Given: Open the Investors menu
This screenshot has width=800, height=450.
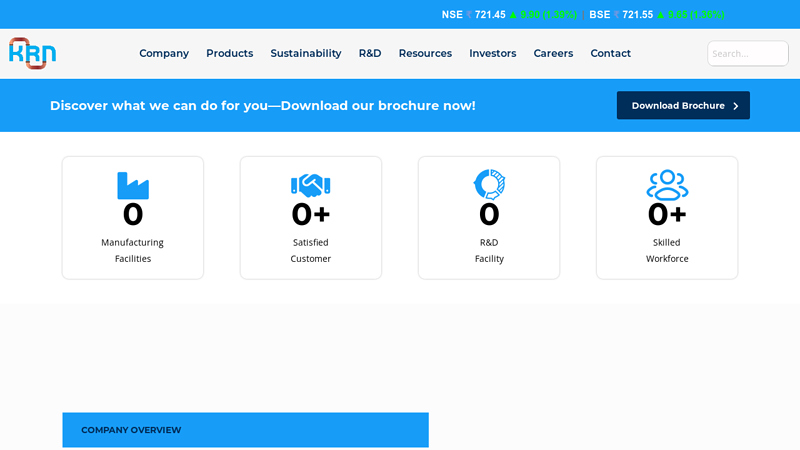Looking at the screenshot, I should pyautogui.click(x=492, y=54).
